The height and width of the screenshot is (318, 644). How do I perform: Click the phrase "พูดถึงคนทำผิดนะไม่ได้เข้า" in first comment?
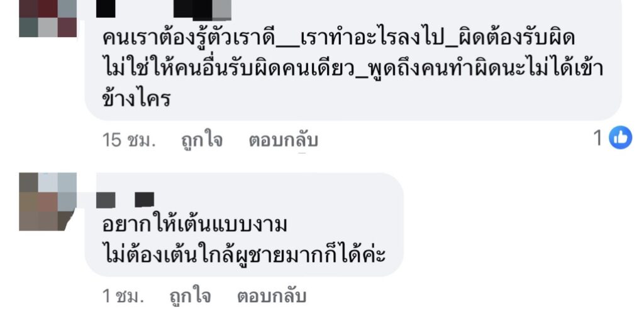[x=485, y=68]
